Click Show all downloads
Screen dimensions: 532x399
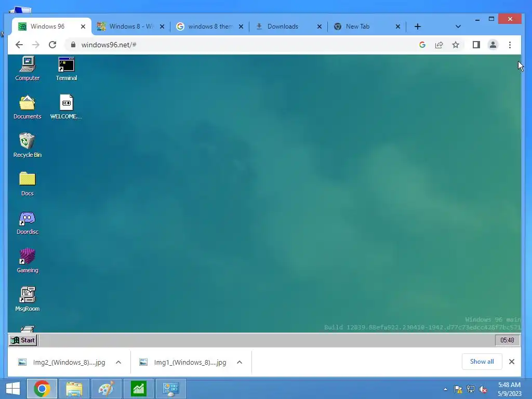482,362
